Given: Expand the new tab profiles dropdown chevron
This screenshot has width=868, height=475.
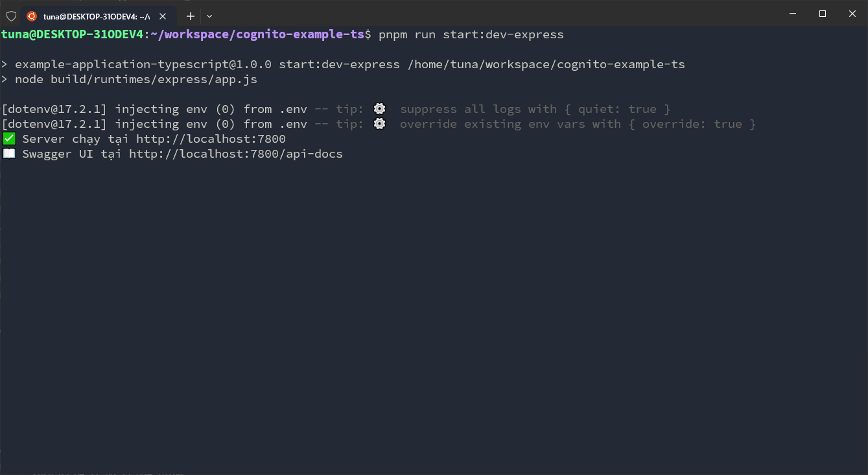Looking at the screenshot, I should click(209, 16).
